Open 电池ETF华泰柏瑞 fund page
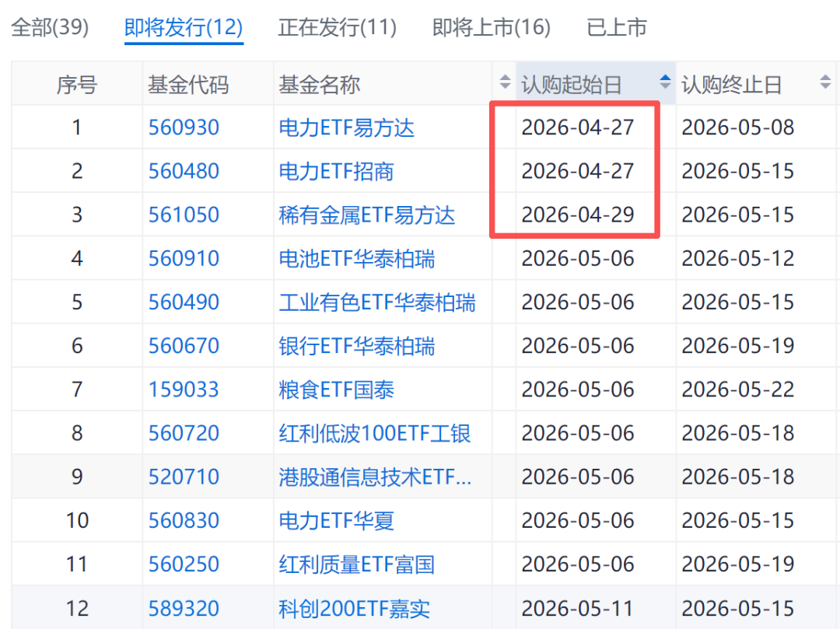The image size is (840, 629). tap(357, 259)
